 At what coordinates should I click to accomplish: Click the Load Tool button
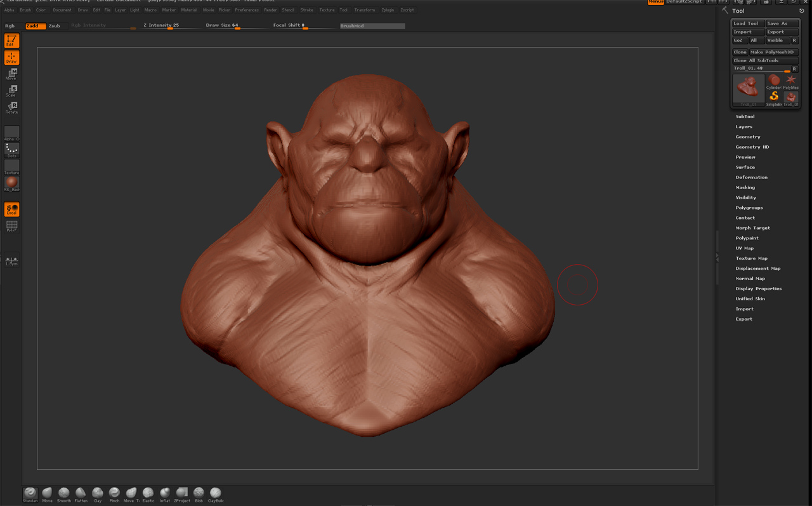click(x=748, y=23)
